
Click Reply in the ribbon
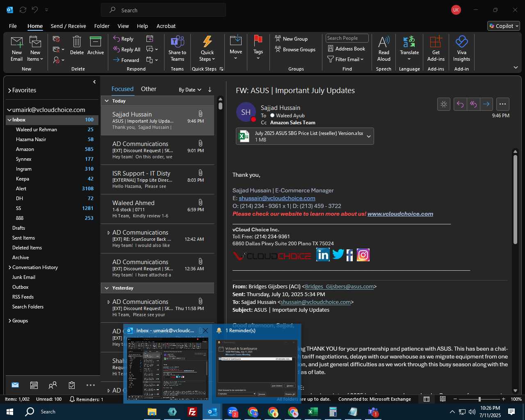(x=123, y=39)
